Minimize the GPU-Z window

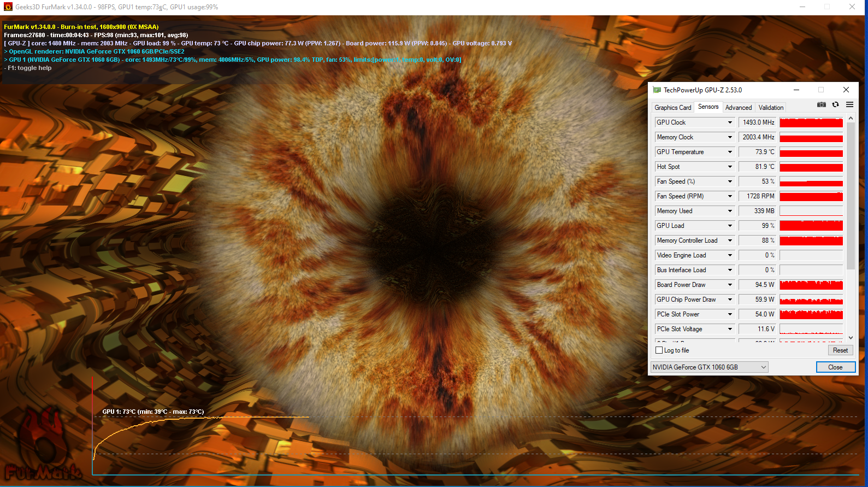point(796,90)
